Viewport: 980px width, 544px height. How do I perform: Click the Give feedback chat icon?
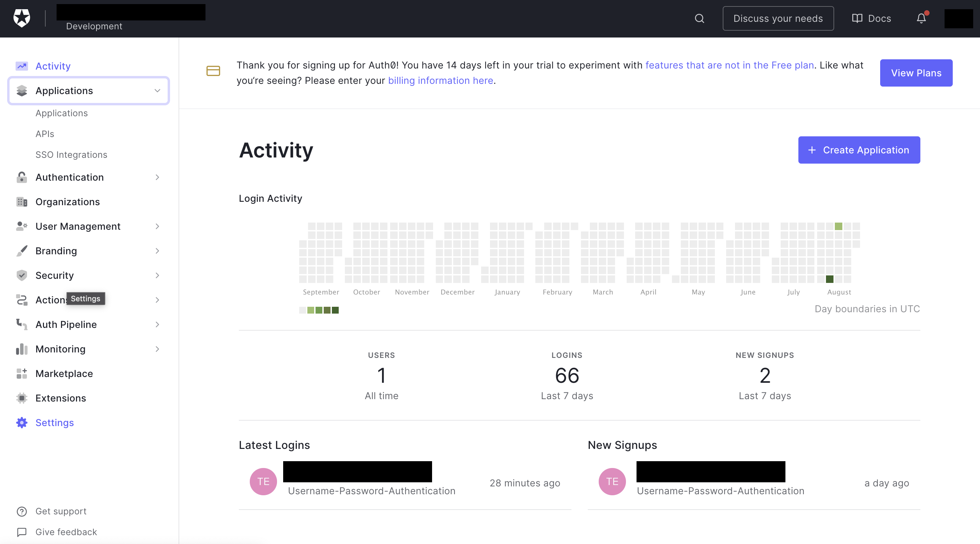coord(22,532)
